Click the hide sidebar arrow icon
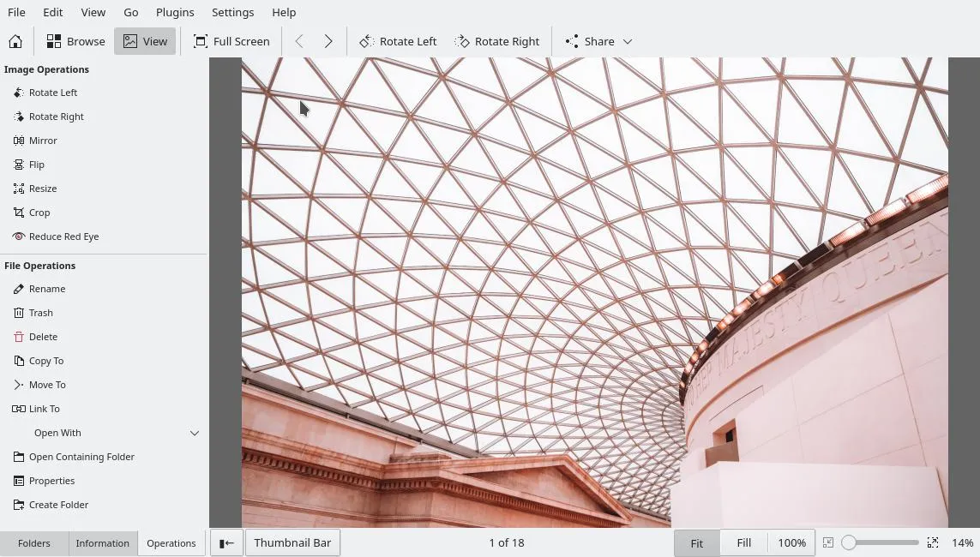This screenshot has width=980, height=557. 226,543
